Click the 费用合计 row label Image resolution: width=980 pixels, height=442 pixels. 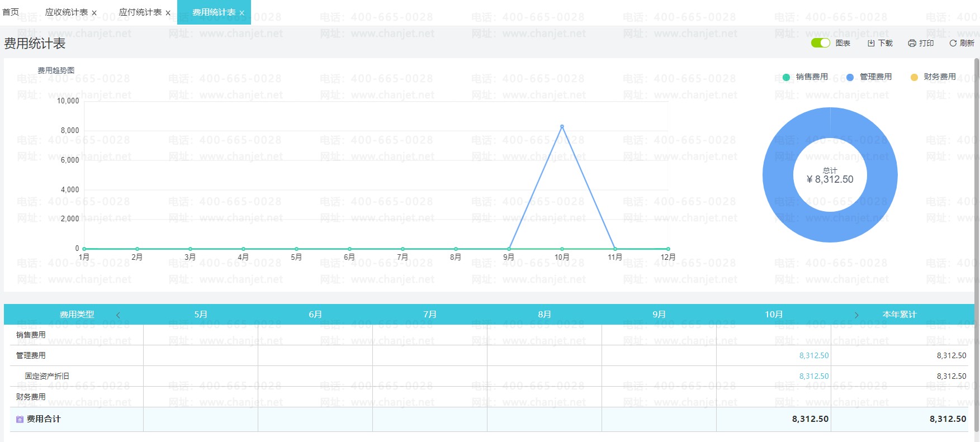[44, 419]
